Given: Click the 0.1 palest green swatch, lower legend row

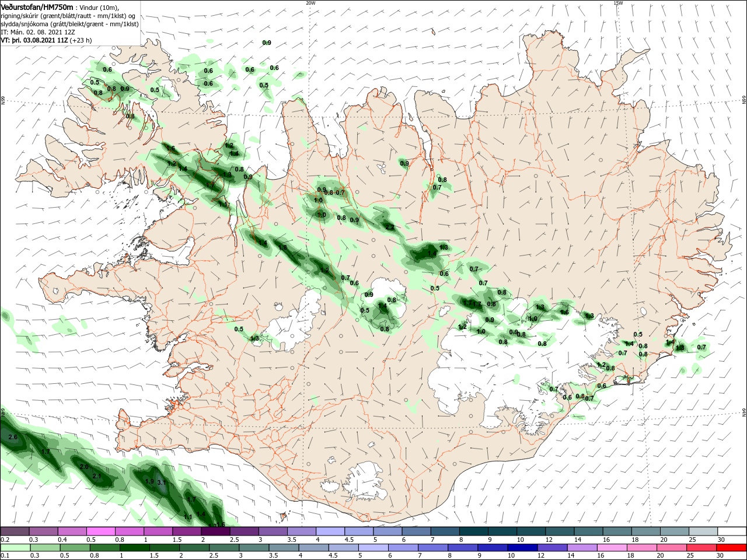Looking at the screenshot, I should pyautogui.click(x=15, y=548).
